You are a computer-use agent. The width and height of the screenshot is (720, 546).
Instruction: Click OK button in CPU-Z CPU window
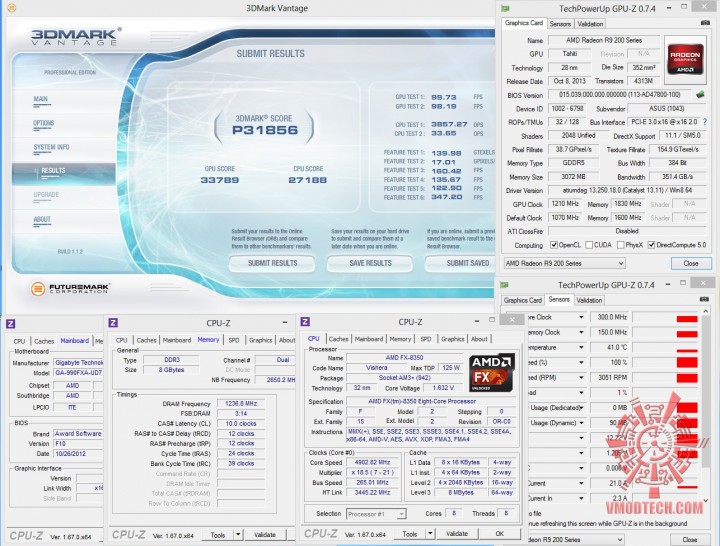point(500,534)
